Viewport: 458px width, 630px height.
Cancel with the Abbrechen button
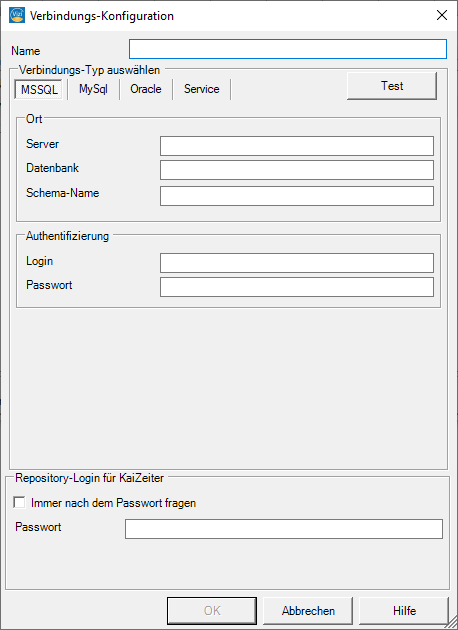(x=308, y=611)
